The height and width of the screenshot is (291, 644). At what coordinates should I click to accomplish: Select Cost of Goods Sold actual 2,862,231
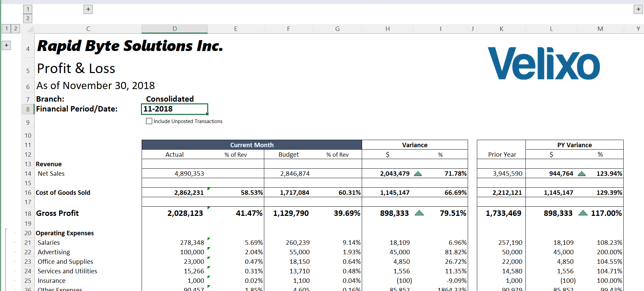pos(189,192)
